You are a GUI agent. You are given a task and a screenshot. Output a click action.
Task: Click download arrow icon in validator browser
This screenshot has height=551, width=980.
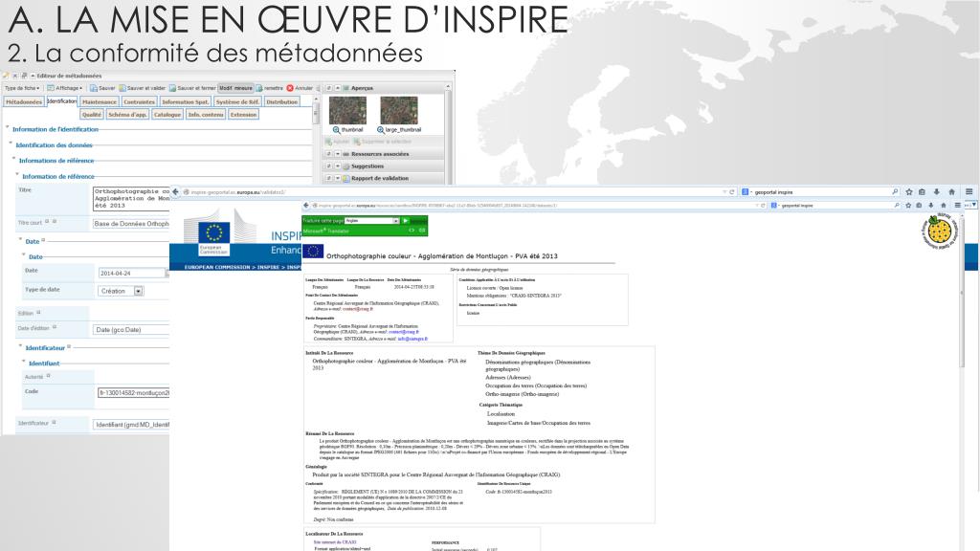coord(936,191)
